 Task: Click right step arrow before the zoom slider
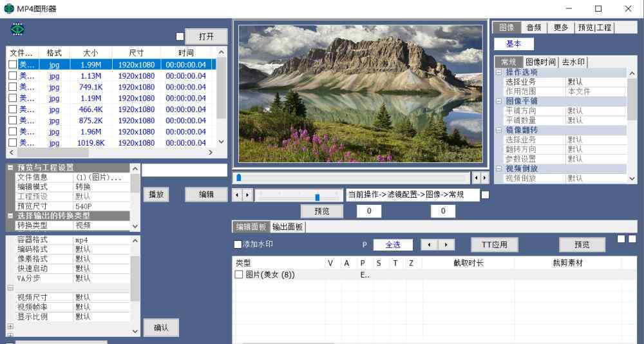tap(247, 195)
